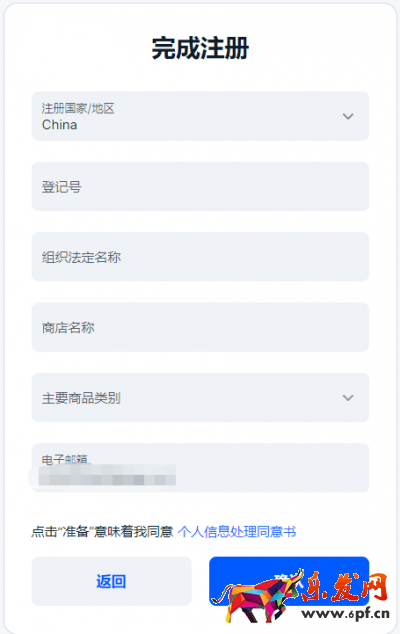The width and height of the screenshot is (400, 634).
Task: Click the www.6pf.cn watermark URL
Action: [346, 613]
